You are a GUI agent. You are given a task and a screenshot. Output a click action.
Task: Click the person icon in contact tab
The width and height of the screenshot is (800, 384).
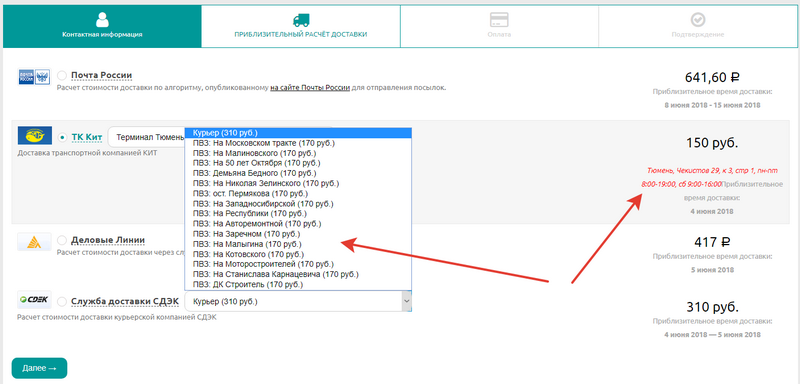pyautogui.click(x=102, y=19)
